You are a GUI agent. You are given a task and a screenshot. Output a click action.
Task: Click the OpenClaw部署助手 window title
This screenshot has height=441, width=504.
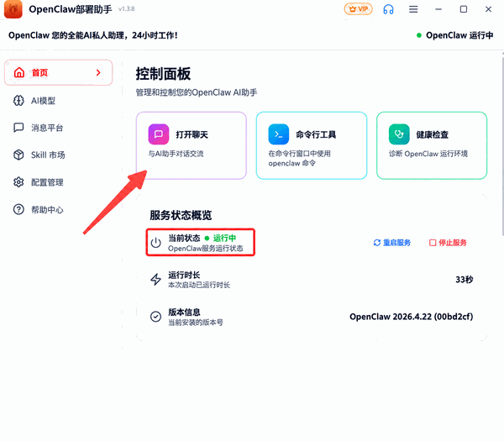pos(71,9)
